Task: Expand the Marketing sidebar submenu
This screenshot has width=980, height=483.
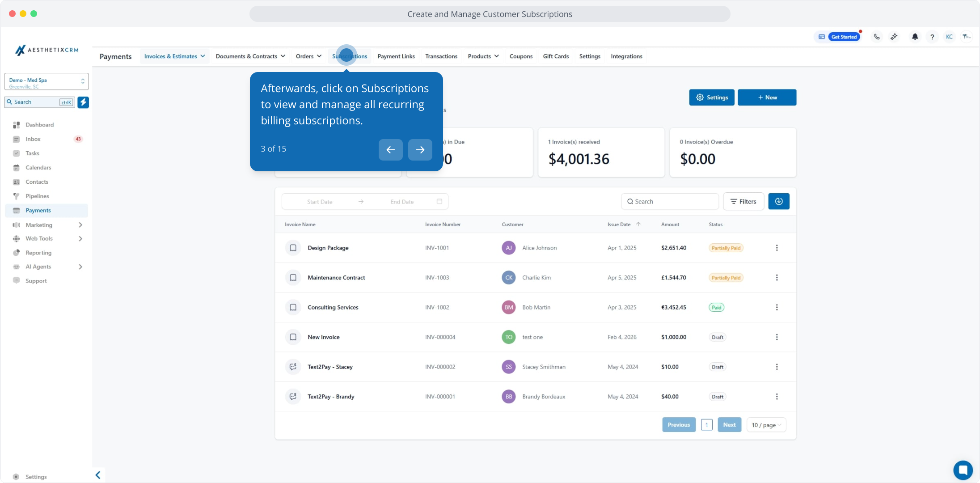Action: point(80,225)
